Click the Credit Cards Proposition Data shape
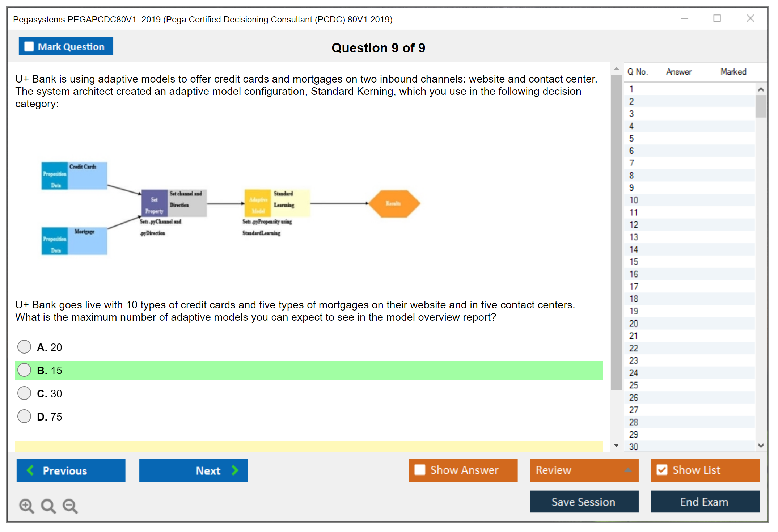 74,176
